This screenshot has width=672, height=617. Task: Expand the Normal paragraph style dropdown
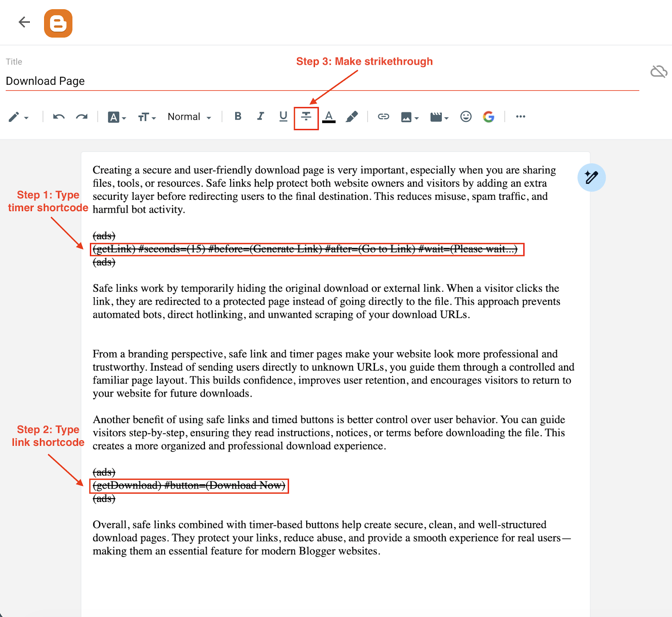[189, 117]
